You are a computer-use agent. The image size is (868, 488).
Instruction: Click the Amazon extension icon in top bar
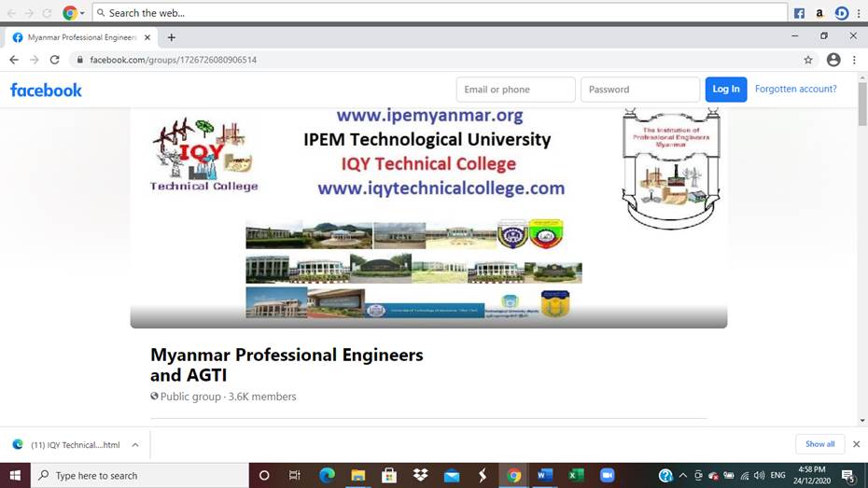(819, 13)
